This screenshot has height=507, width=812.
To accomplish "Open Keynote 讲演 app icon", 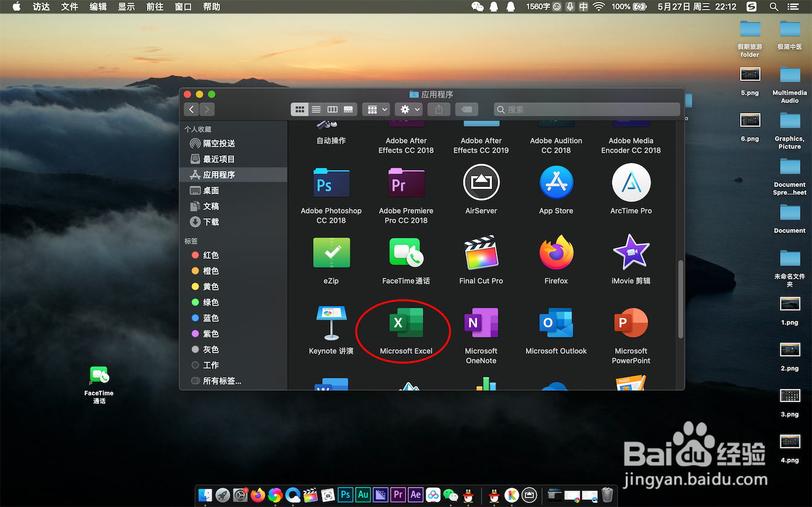I will 331,323.
